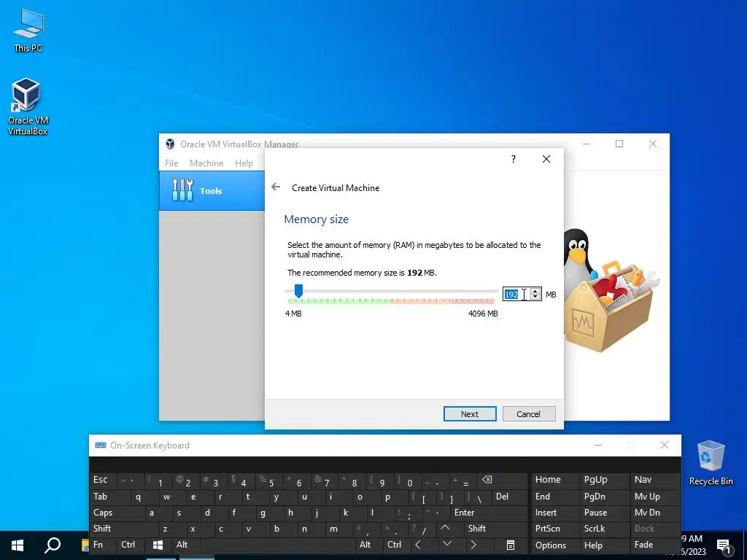The image size is (747, 560).
Task: Click the On-Screen Keyboard title bar icon
Action: point(101,446)
